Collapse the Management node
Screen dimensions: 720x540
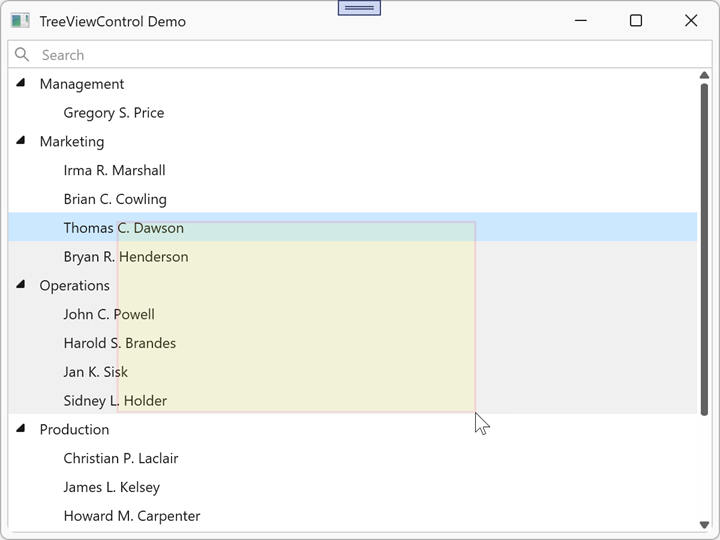coord(21,83)
